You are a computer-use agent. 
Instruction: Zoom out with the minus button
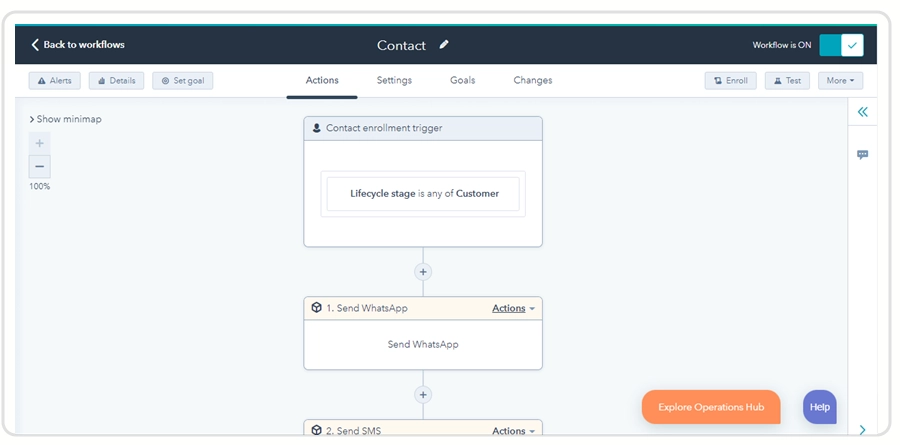click(x=40, y=167)
